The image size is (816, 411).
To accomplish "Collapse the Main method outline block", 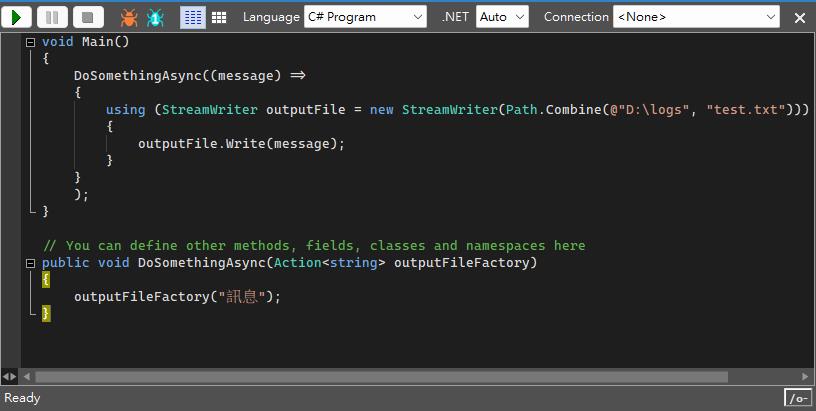I will pyautogui.click(x=30, y=42).
